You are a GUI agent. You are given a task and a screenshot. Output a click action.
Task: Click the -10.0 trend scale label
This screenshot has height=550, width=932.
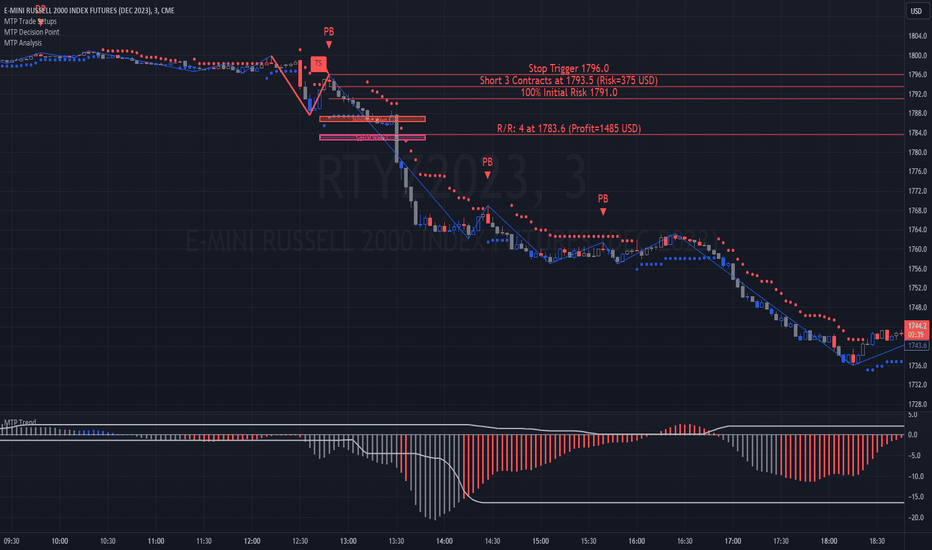point(916,476)
